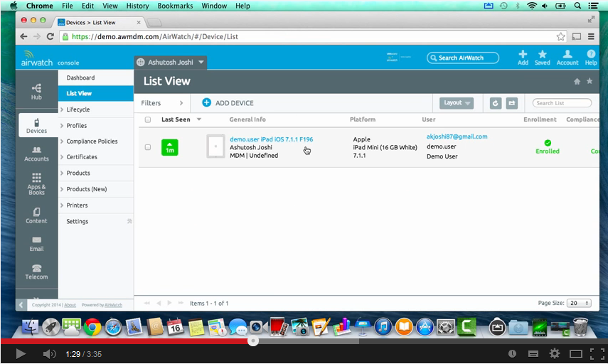608x364 pixels.
Task: Open Chrome File menu
Action: 67,6
